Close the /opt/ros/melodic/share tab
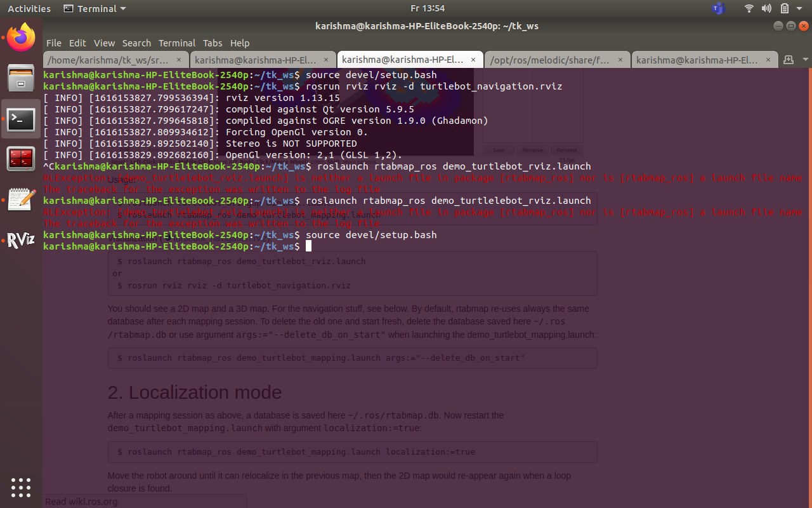The height and width of the screenshot is (508, 812). point(620,60)
